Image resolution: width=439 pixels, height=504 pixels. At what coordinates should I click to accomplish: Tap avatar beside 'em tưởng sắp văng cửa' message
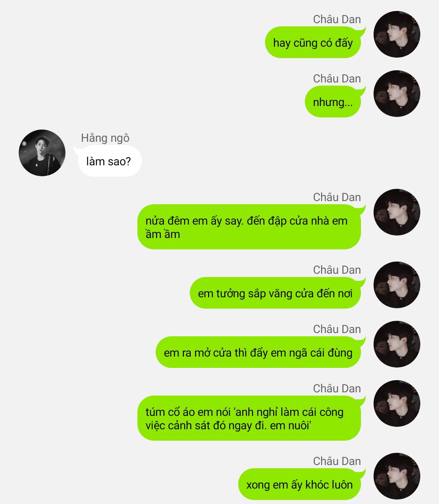[x=397, y=285]
